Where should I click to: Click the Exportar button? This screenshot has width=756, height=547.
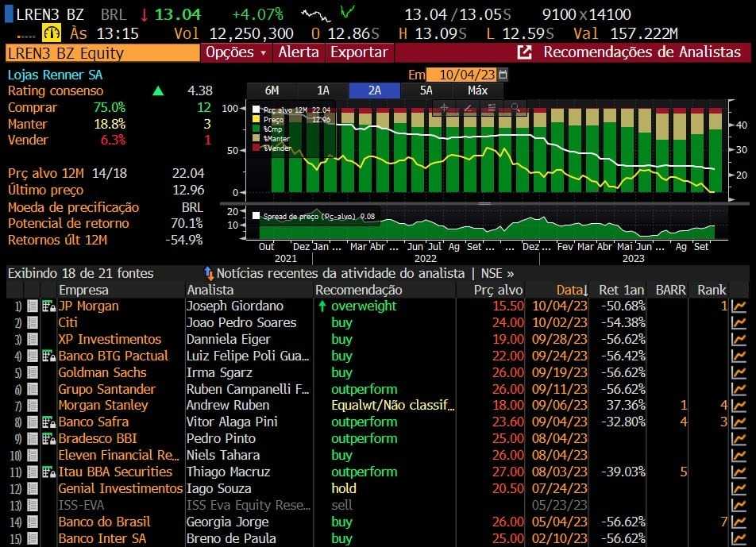[359, 52]
